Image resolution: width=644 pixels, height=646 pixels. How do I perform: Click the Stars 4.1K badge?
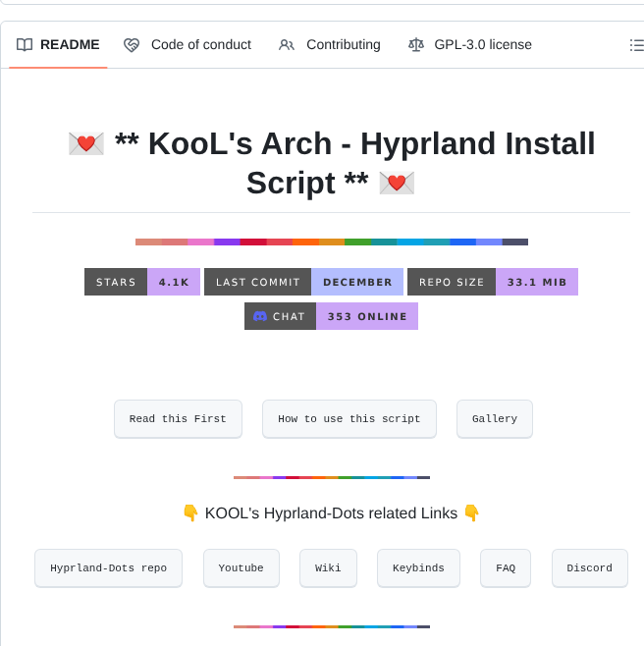(x=142, y=282)
